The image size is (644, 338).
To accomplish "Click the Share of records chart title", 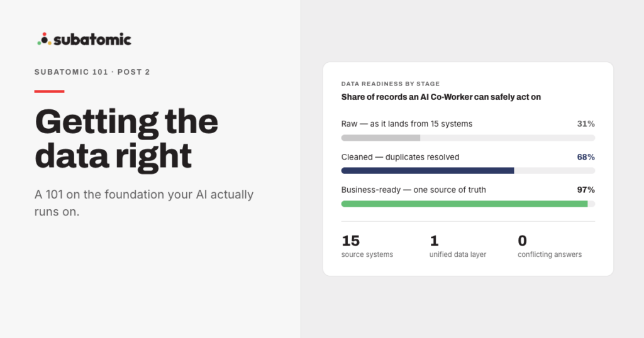I will 441,97.
